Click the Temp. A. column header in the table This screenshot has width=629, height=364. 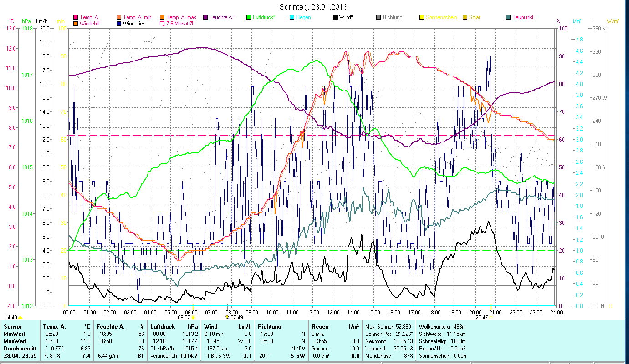pos(54,327)
